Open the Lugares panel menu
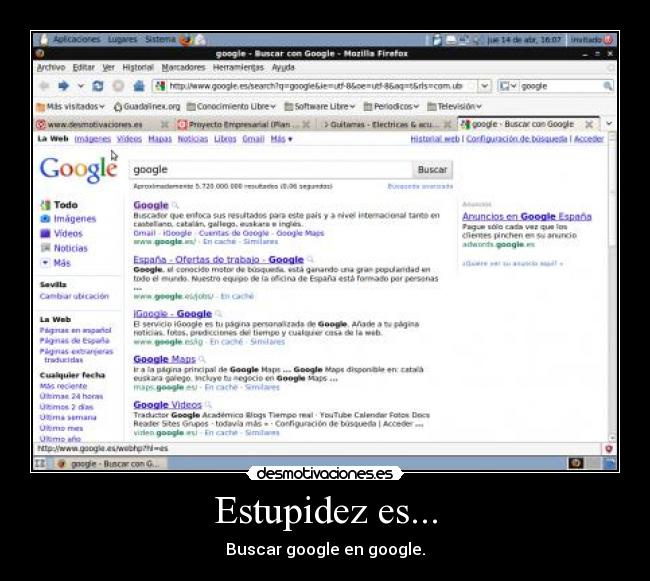The height and width of the screenshot is (581, 650). (x=122, y=39)
